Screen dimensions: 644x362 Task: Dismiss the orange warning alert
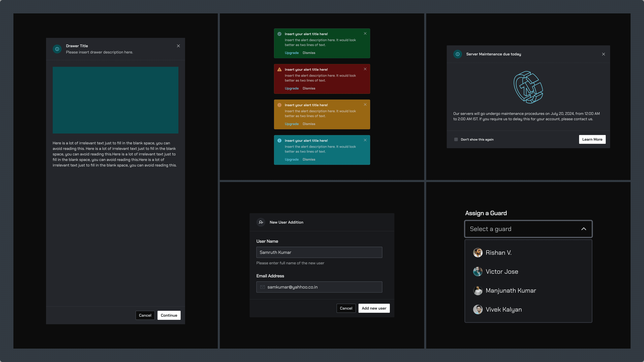tap(309, 124)
